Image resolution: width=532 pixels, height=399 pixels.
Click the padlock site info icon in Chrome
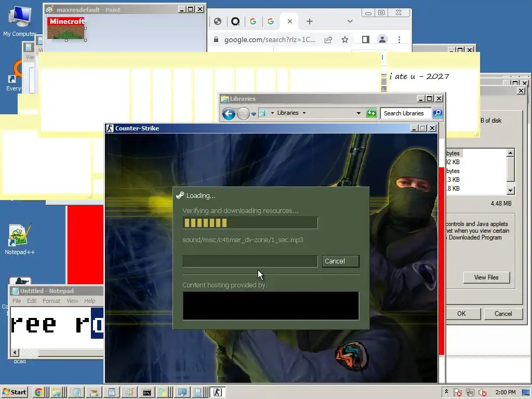(216, 39)
